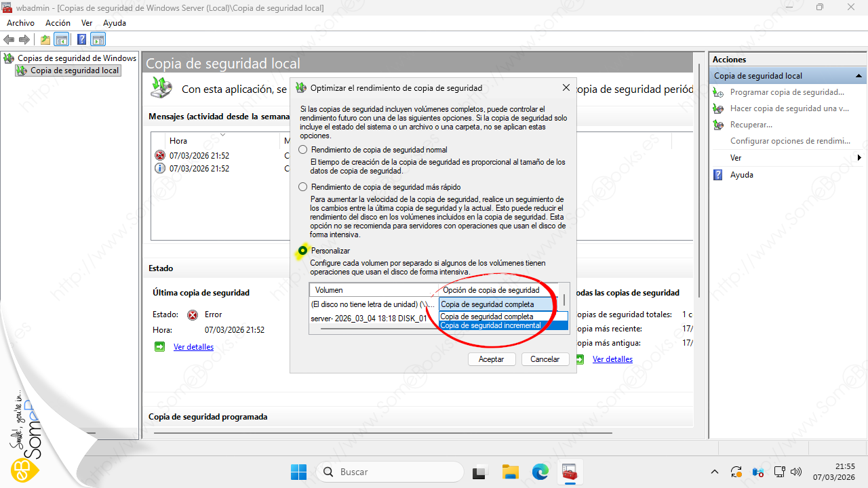The width and height of the screenshot is (868, 488).
Task: Expand the Ver submenu in Acciones
Action: tap(787, 158)
